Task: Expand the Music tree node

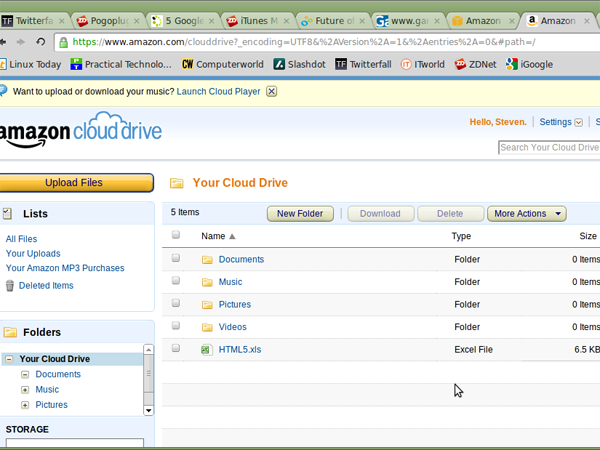Action: (x=25, y=390)
